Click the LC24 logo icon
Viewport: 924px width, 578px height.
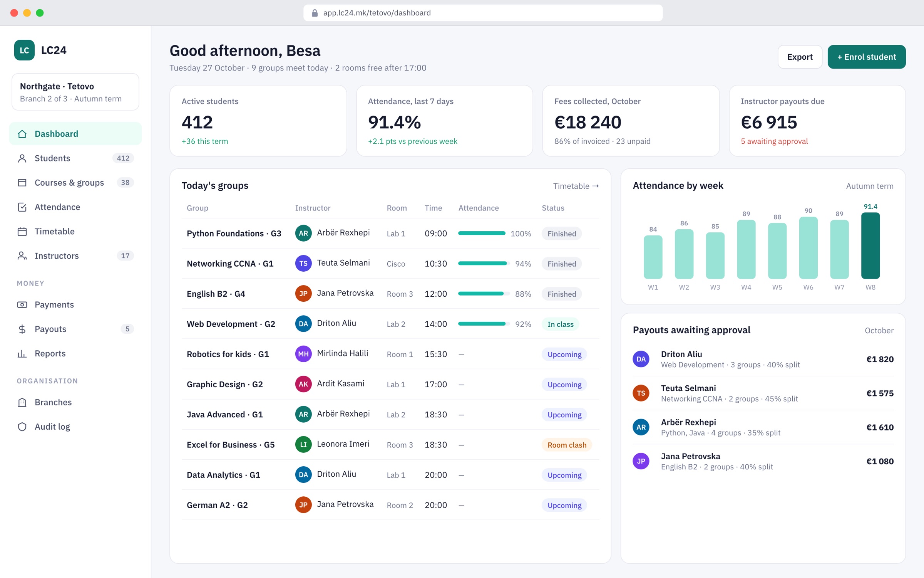[24, 50]
